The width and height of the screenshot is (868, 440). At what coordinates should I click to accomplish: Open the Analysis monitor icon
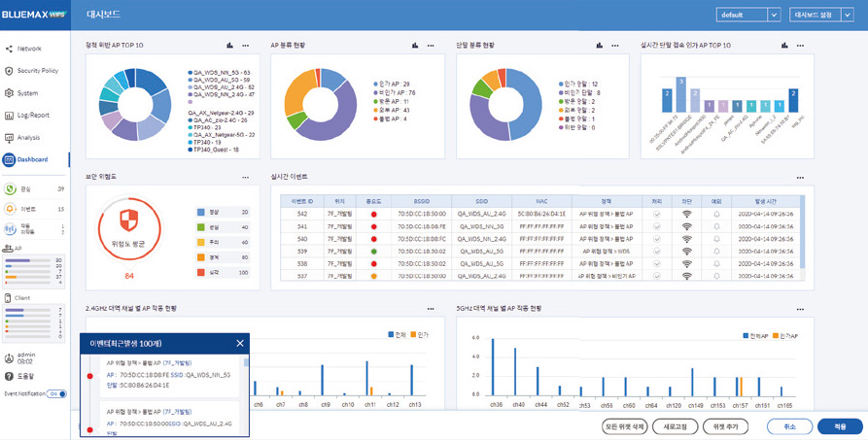[x=9, y=137]
